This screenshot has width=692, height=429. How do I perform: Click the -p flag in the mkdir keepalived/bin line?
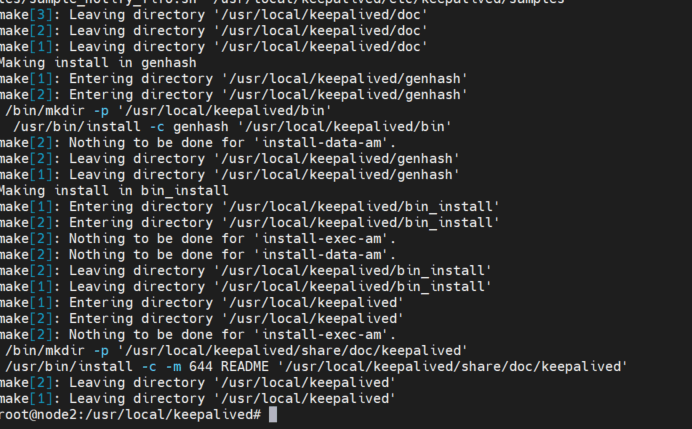(101, 111)
